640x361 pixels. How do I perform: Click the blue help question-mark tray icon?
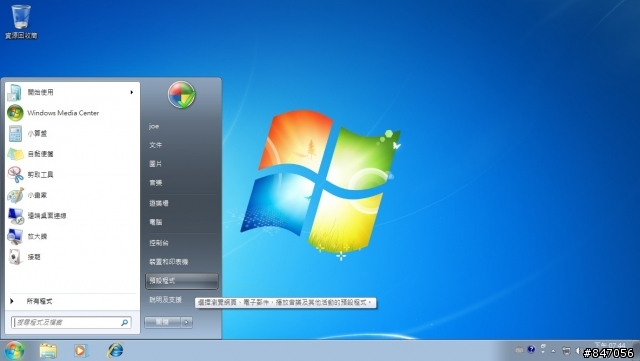tap(531, 349)
